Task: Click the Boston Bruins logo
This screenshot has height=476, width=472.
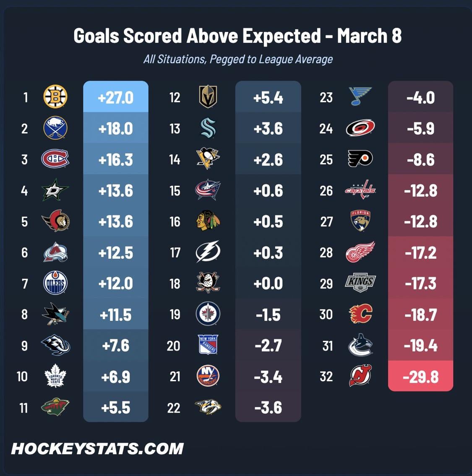Action: pyautogui.click(x=55, y=97)
